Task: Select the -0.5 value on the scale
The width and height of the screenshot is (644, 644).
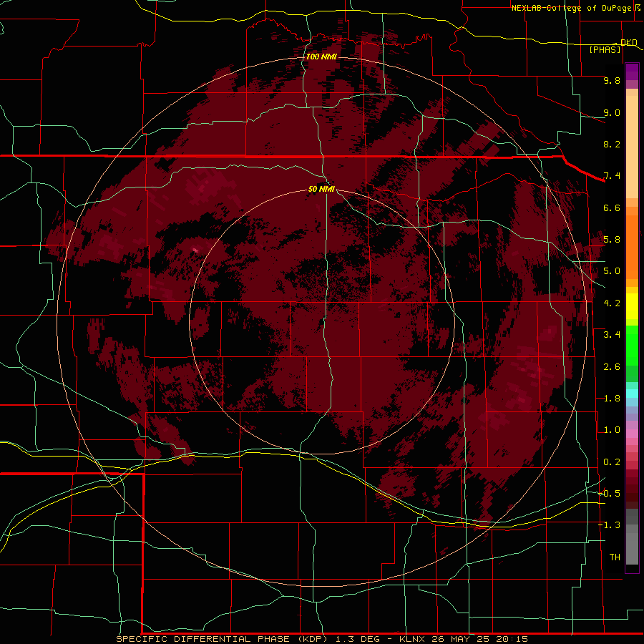Action: (609, 494)
